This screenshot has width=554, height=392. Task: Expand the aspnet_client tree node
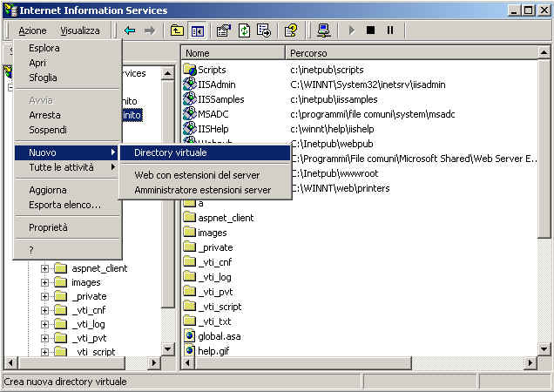coord(44,268)
